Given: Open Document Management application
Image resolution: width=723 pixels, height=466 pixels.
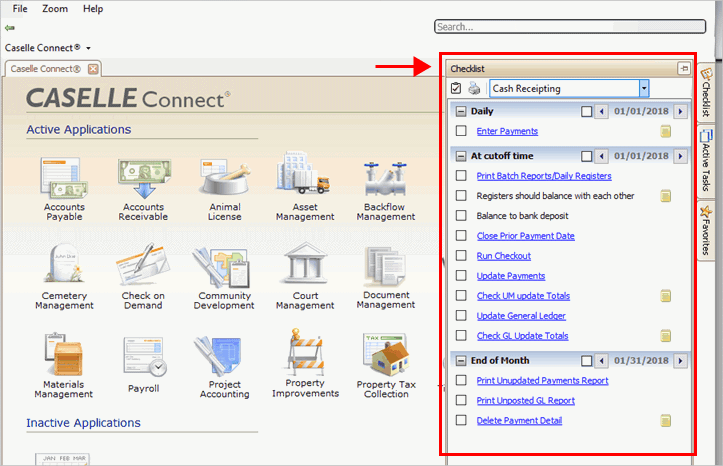Looking at the screenshot, I should (x=385, y=277).
